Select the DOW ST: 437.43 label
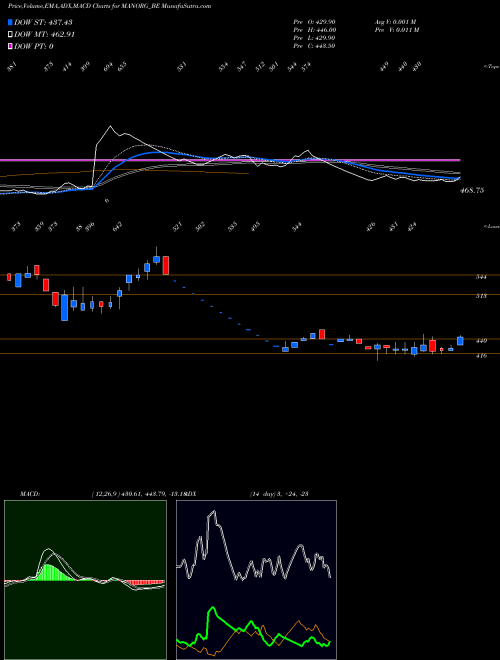 (43, 22)
